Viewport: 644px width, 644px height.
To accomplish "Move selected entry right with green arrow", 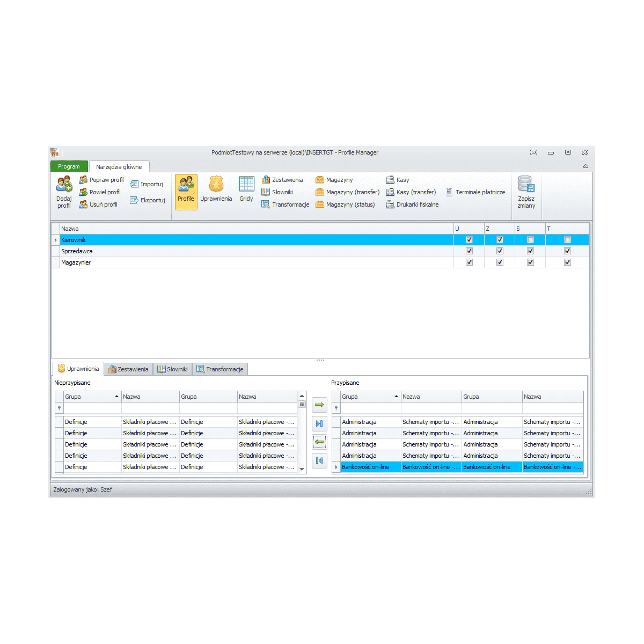I will point(319,405).
